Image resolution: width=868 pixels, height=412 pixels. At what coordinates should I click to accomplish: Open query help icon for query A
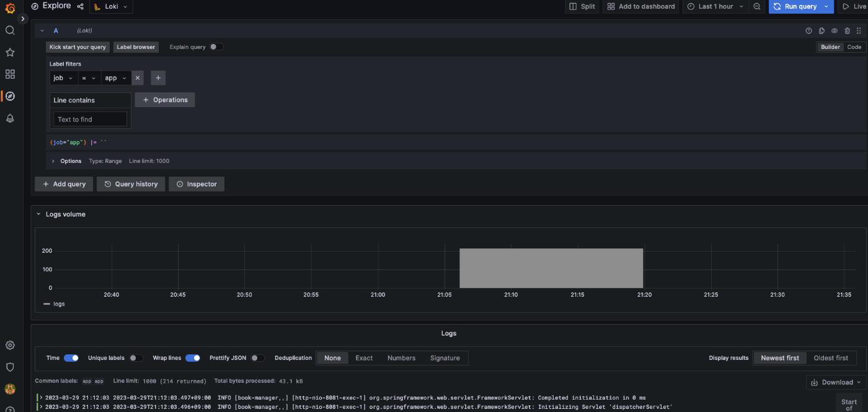808,30
